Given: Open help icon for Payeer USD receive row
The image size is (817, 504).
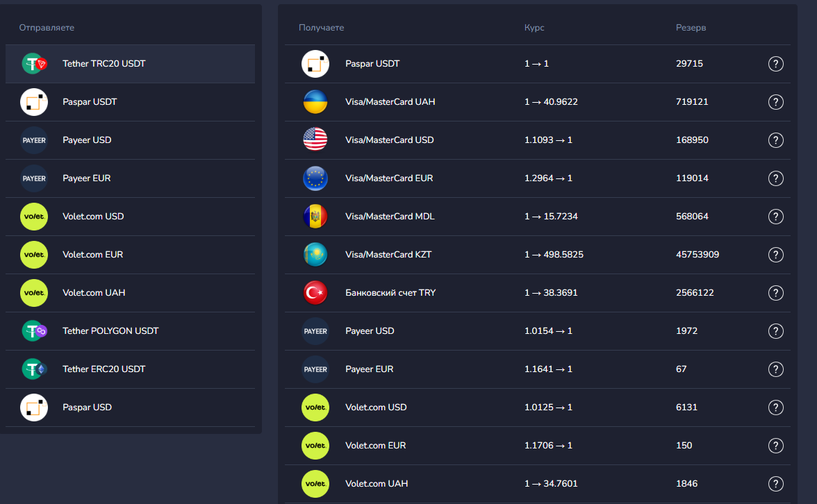Looking at the screenshot, I should [x=776, y=331].
